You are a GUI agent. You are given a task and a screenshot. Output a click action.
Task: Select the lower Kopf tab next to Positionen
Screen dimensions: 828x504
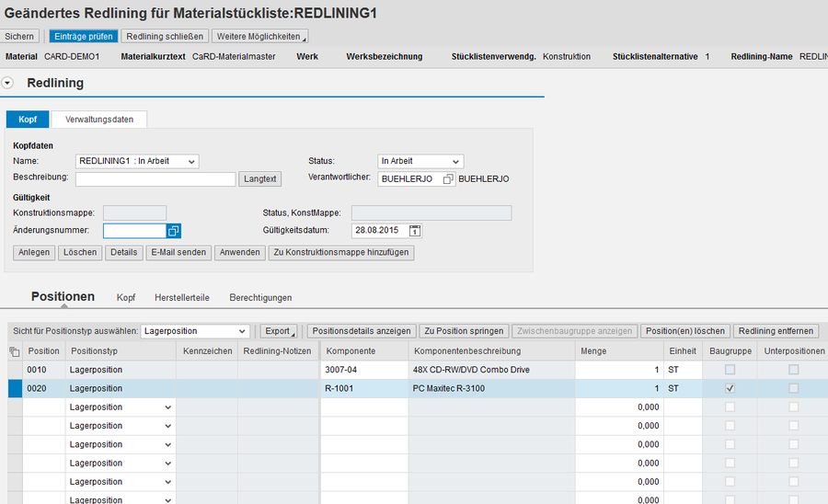[x=126, y=298]
